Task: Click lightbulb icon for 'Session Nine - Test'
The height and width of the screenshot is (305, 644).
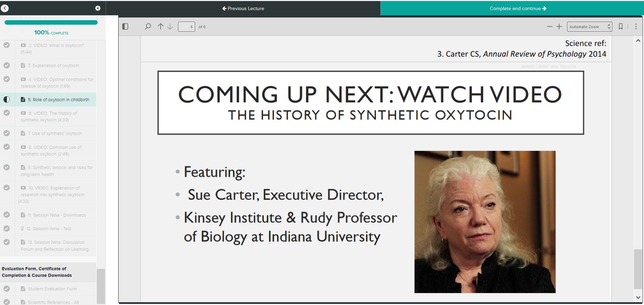Action: (22, 228)
